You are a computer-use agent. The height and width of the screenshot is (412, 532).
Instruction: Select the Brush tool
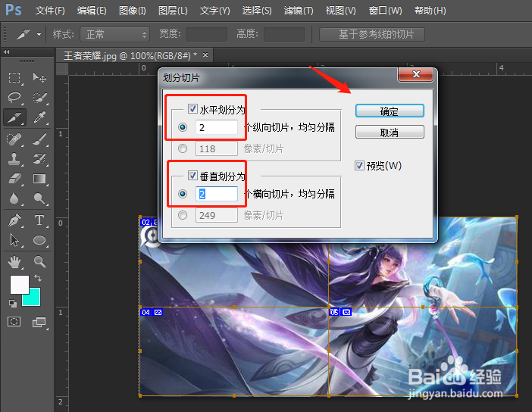(x=39, y=139)
